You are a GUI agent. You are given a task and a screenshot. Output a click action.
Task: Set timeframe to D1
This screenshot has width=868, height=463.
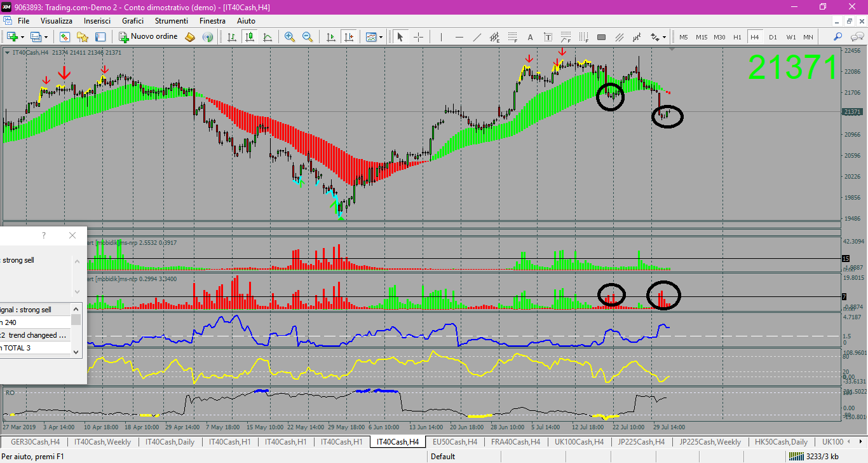pyautogui.click(x=773, y=37)
